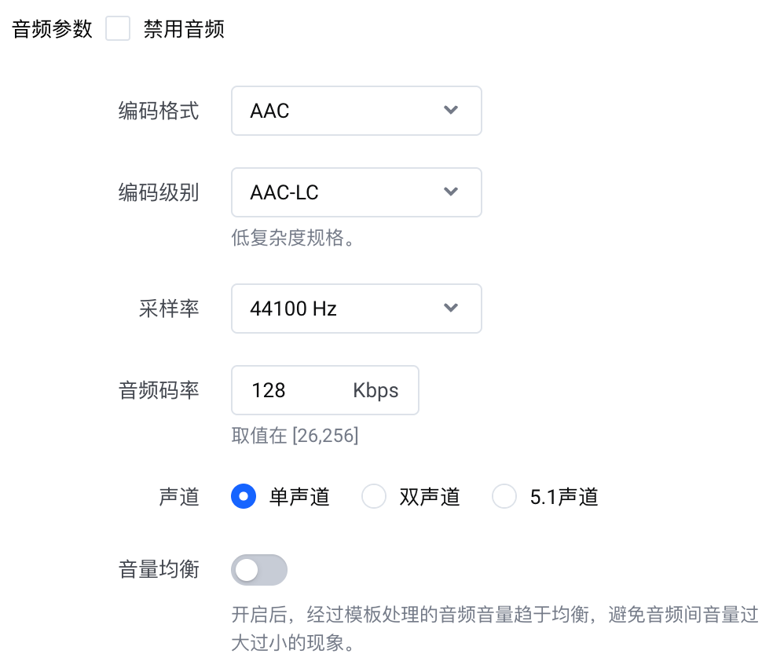Click the Kbps unit suffix

[x=376, y=390]
